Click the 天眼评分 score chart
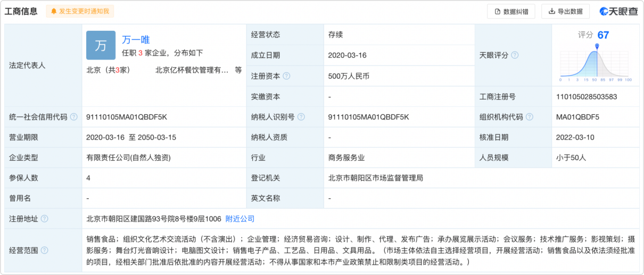 [x=596, y=62]
